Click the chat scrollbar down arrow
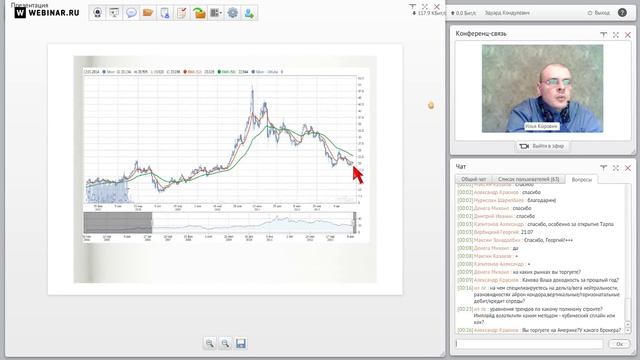 coord(628,330)
